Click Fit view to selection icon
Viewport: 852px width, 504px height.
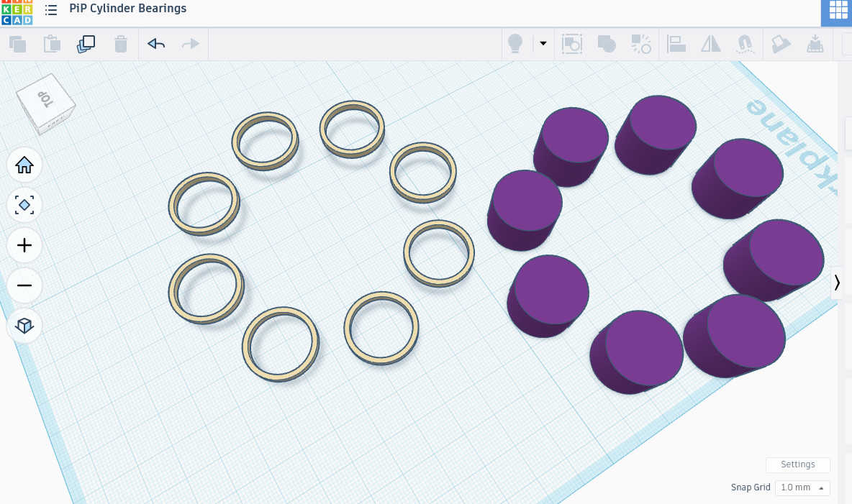tap(24, 205)
